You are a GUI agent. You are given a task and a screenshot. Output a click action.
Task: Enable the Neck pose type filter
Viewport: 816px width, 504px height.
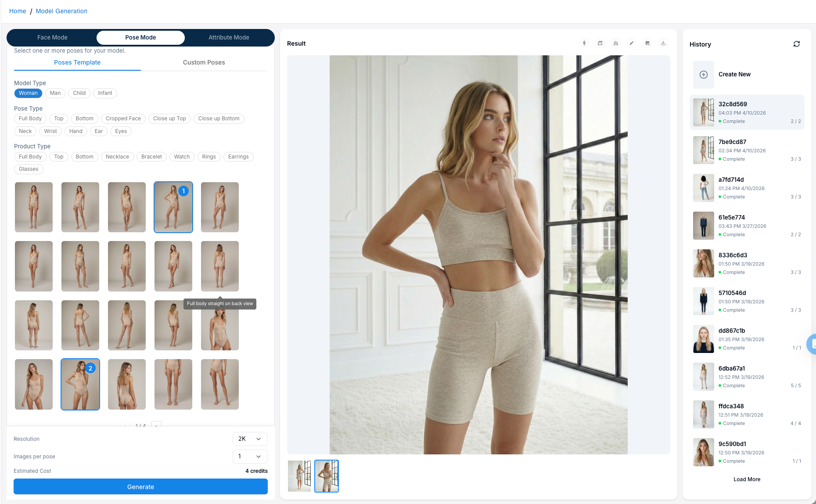(25, 131)
